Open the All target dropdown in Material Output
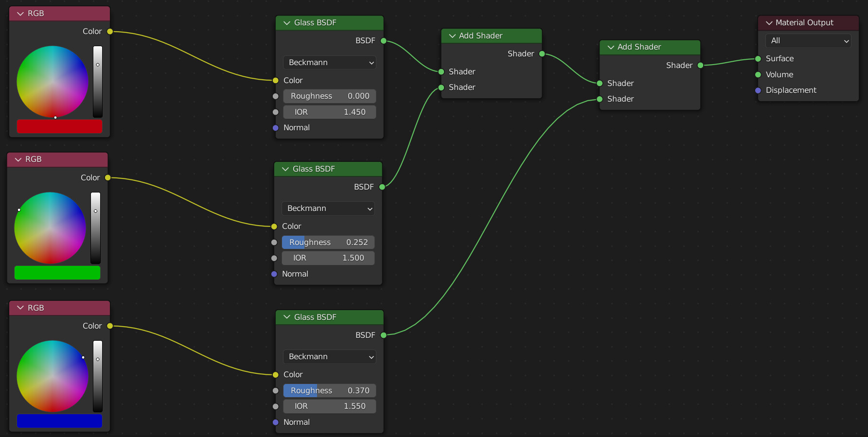The width and height of the screenshot is (868, 437). [808, 41]
